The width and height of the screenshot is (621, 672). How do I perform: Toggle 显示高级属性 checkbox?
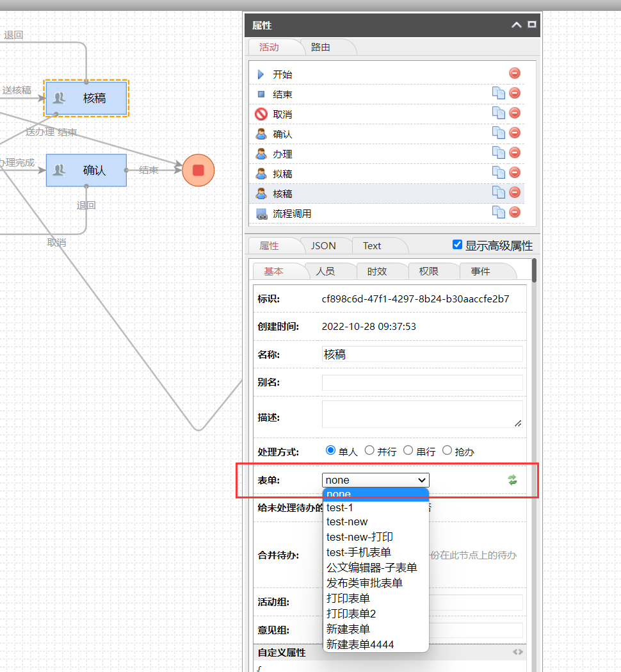pos(457,244)
